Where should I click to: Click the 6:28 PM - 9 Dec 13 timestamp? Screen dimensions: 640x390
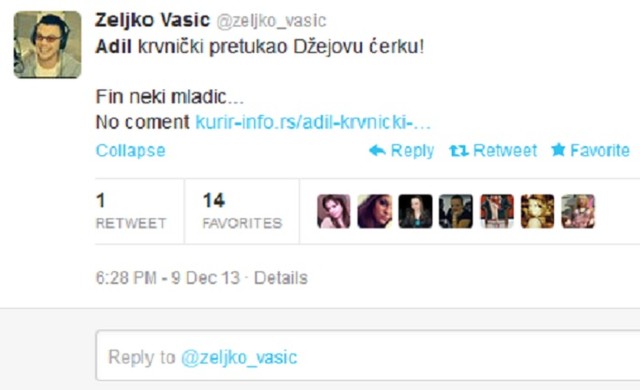pyautogui.click(x=168, y=278)
